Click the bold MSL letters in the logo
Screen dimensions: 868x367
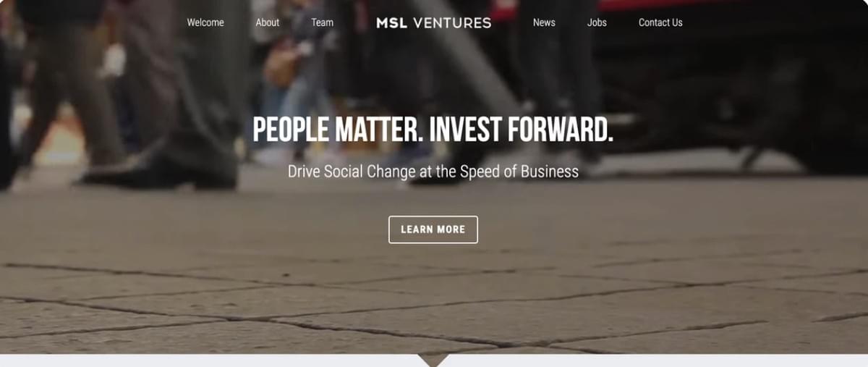(392, 22)
